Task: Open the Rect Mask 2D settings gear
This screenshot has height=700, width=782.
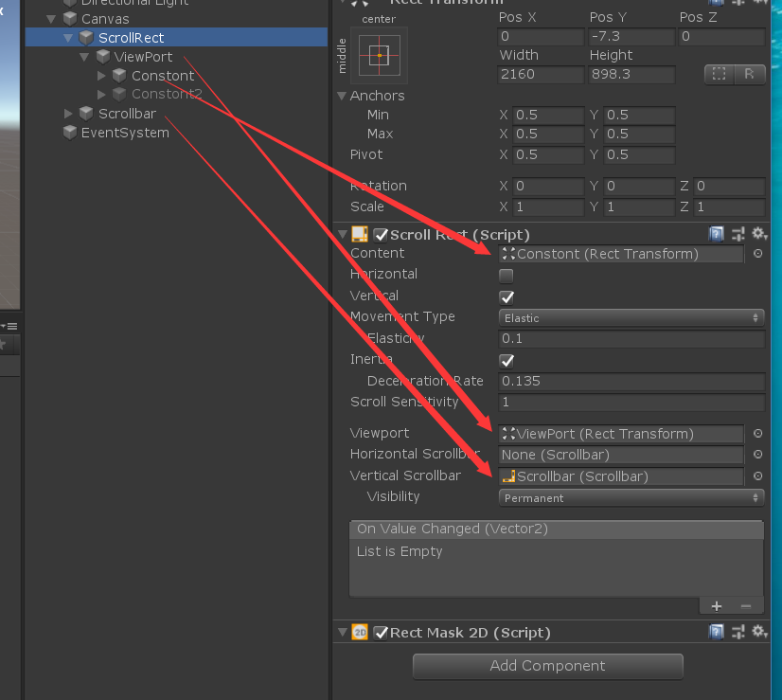Action: point(758,632)
